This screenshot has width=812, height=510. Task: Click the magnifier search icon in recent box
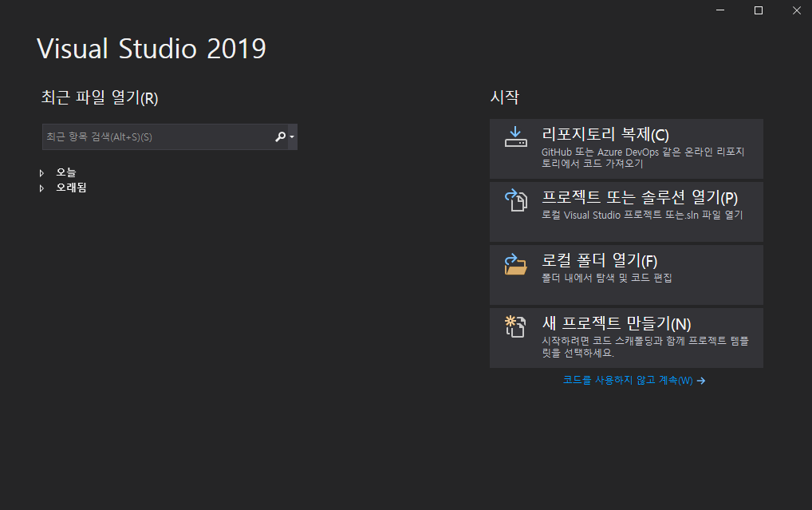pos(280,136)
